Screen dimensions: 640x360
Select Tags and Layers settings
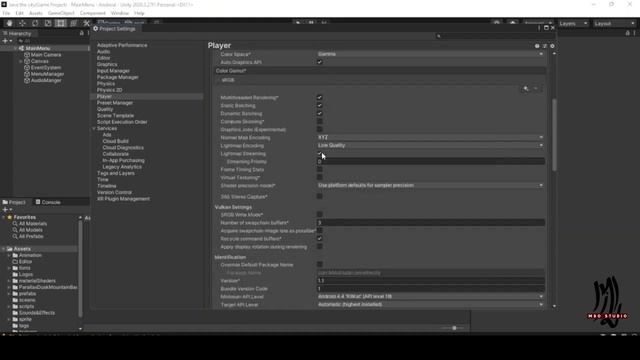pyautogui.click(x=116, y=173)
